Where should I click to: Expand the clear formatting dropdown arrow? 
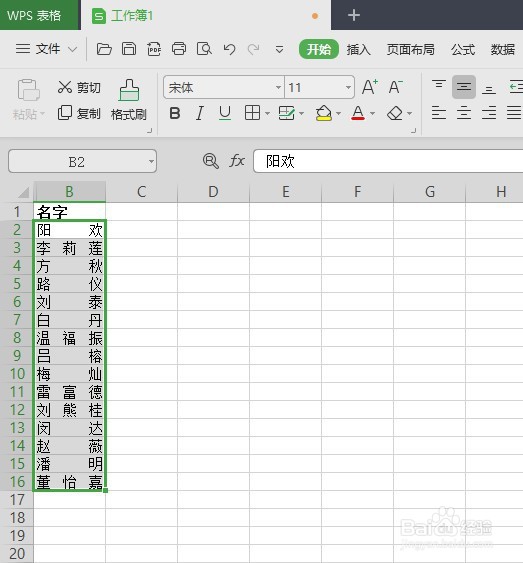410,113
